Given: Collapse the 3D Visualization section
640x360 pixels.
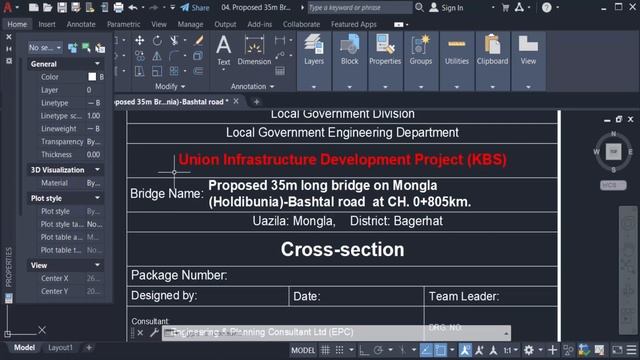Looking at the screenshot, I should pos(97,169).
